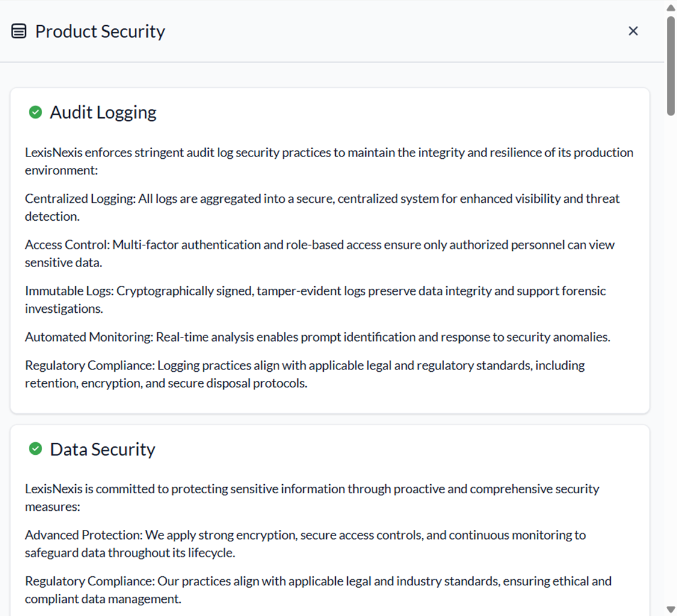Click the scrollbar up arrow

point(671,8)
